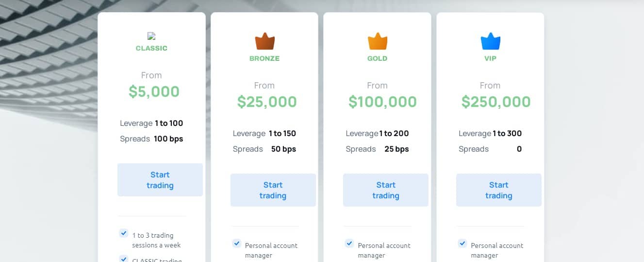Start trading with the VIP plan

pos(499,190)
